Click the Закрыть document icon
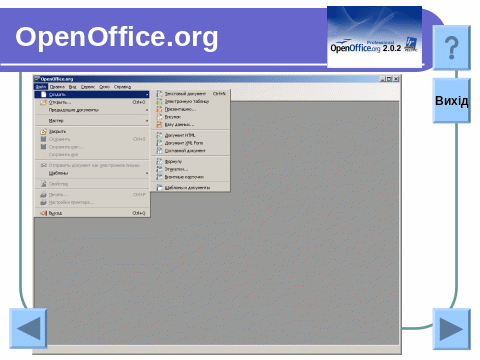 pos(43,131)
